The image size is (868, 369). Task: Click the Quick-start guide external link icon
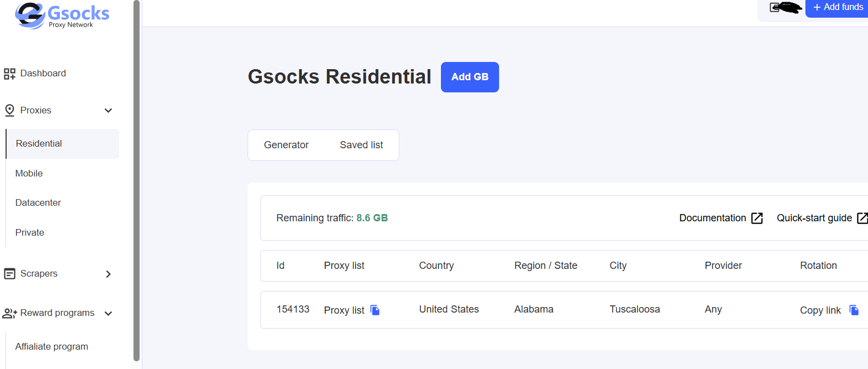[862, 218]
